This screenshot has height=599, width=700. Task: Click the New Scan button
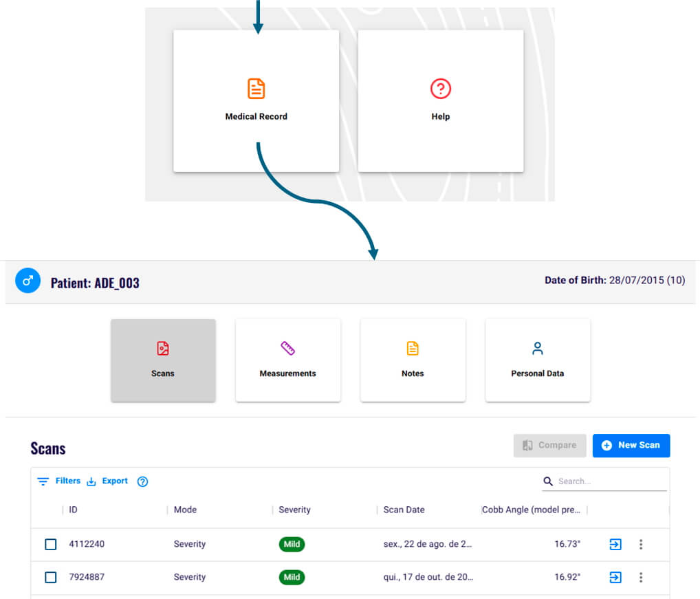pyautogui.click(x=631, y=446)
